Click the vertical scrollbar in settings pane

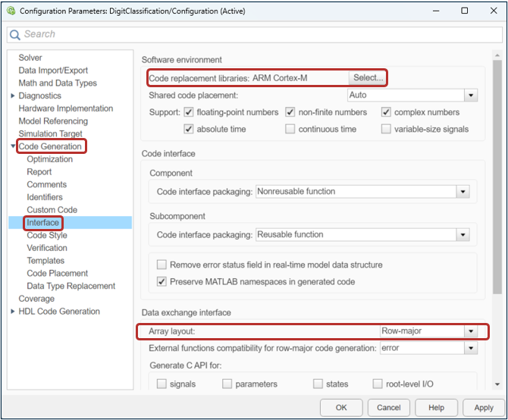497,190
